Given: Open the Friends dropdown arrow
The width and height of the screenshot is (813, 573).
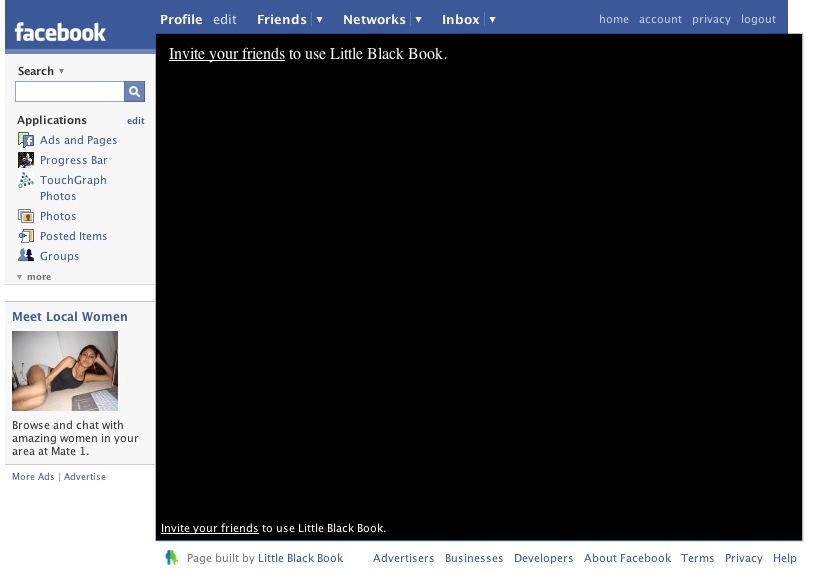Looking at the screenshot, I should [x=319, y=20].
